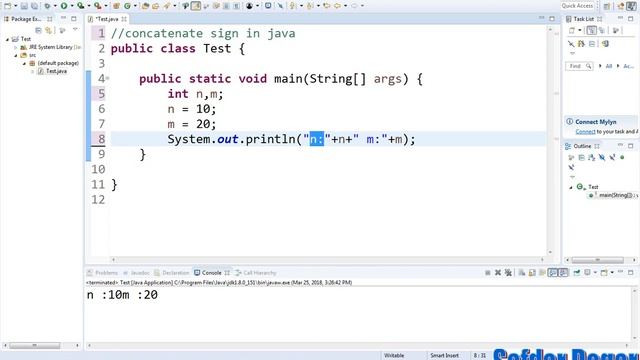Click Link with Editor icon in Package Explorer
This screenshot has height=360, width=640.
tap(49, 30)
